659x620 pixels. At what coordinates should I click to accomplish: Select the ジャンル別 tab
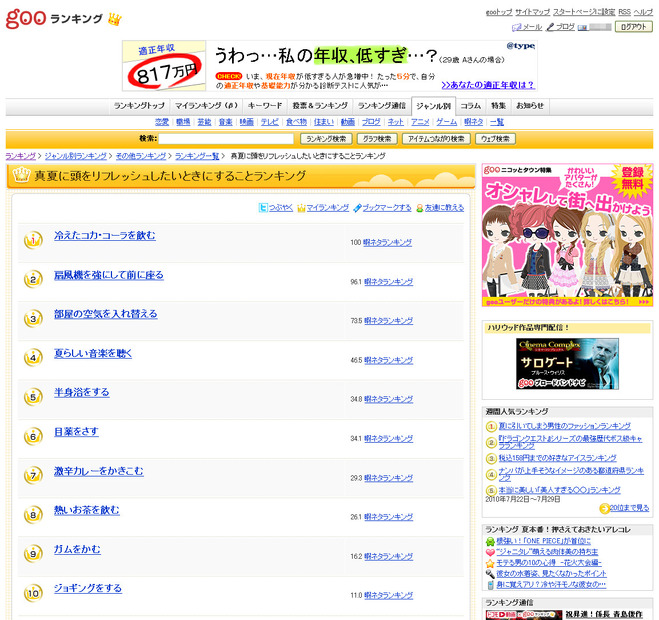pyautogui.click(x=433, y=106)
